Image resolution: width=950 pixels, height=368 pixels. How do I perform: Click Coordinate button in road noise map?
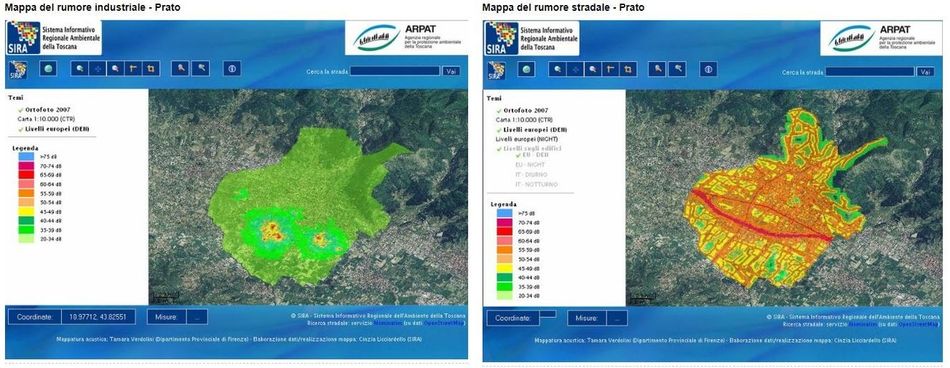(x=513, y=318)
